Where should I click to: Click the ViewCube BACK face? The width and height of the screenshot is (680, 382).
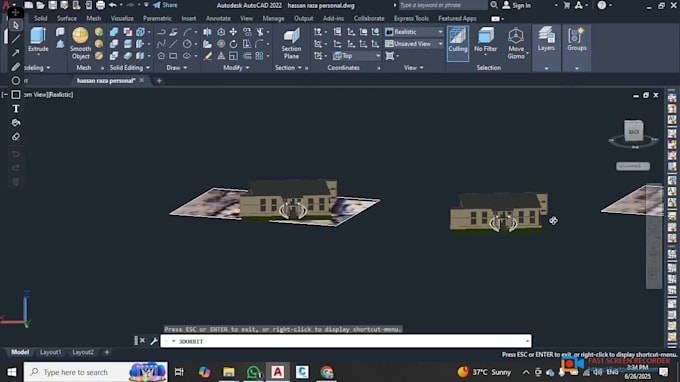click(x=634, y=131)
